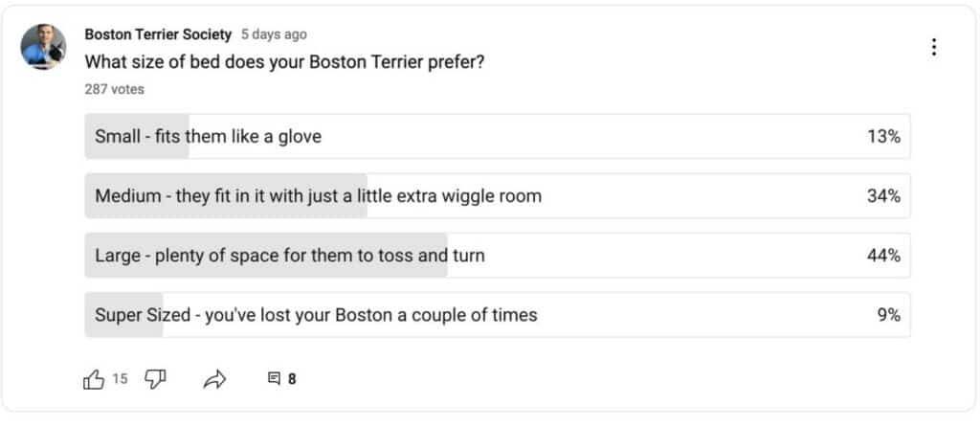
Task: Vote for Super Sized bed option
Action: pyautogui.click(x=498, y=314)
